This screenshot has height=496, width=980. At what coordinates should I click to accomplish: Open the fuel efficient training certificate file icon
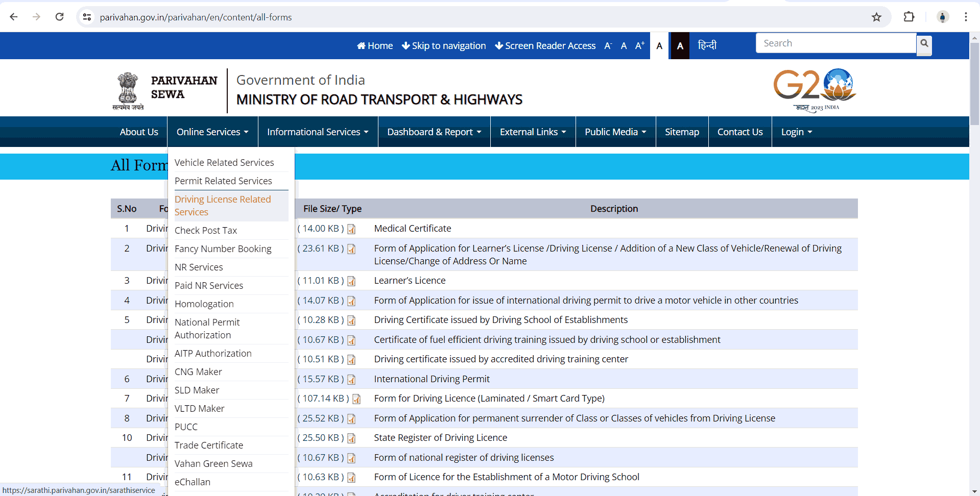351,340
